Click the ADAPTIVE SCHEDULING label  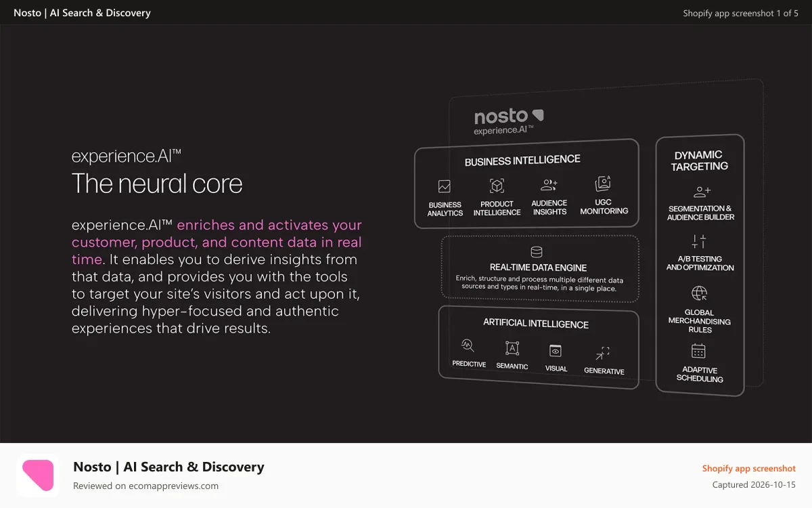click(x=700, y=375)
